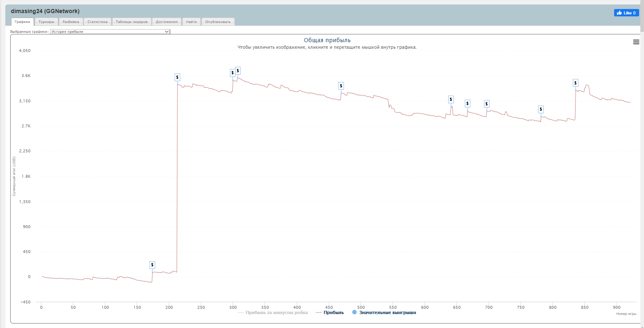The height and width of the screenshot is (328, 644).
Task: Click the chart title 'Общая прибыль'
Action: pos(327,40)
